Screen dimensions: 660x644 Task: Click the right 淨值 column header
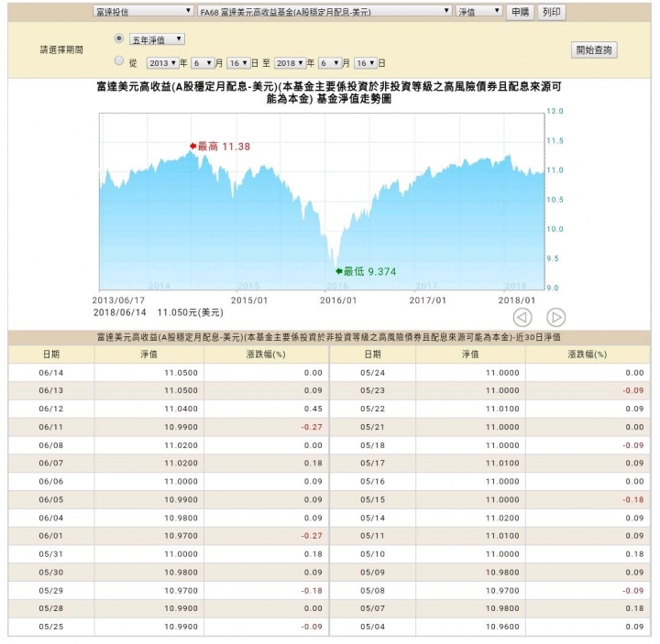coord(470,355)
